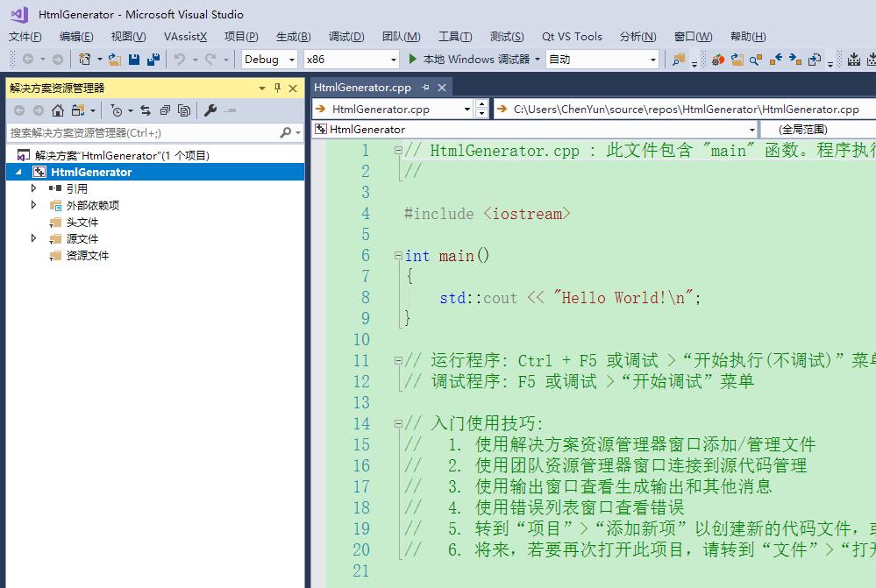Switch to the HtmlGenerator.cpp editor tab
This screenshot has width=876, height=588.
[362, 87]
